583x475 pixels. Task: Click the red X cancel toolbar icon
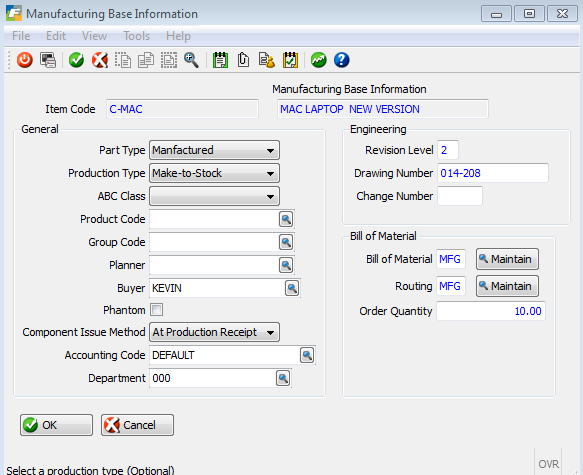[100, 60]
